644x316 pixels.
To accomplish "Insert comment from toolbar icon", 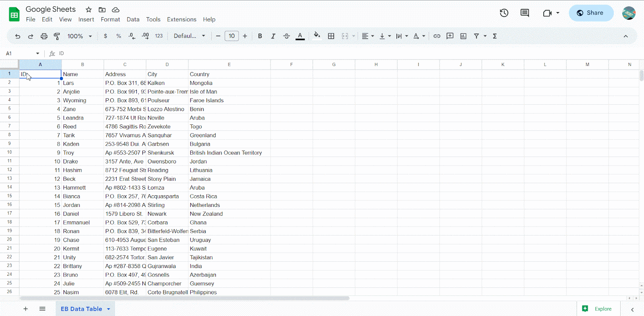I will [450, 36].
